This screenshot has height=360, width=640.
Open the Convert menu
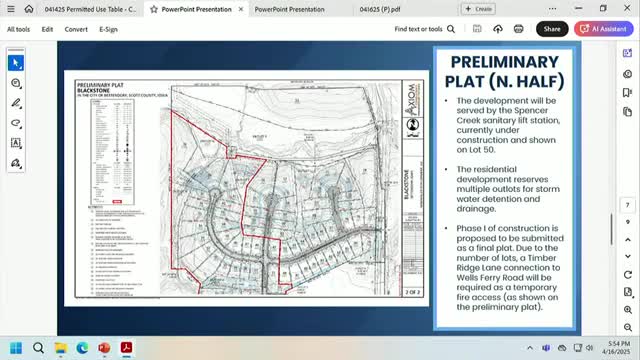point(76,29)
